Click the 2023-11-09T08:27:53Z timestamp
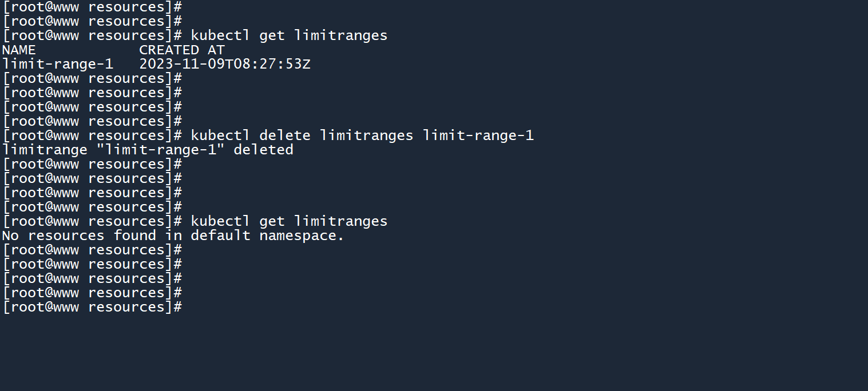868x391 pixels. [225, 64]
